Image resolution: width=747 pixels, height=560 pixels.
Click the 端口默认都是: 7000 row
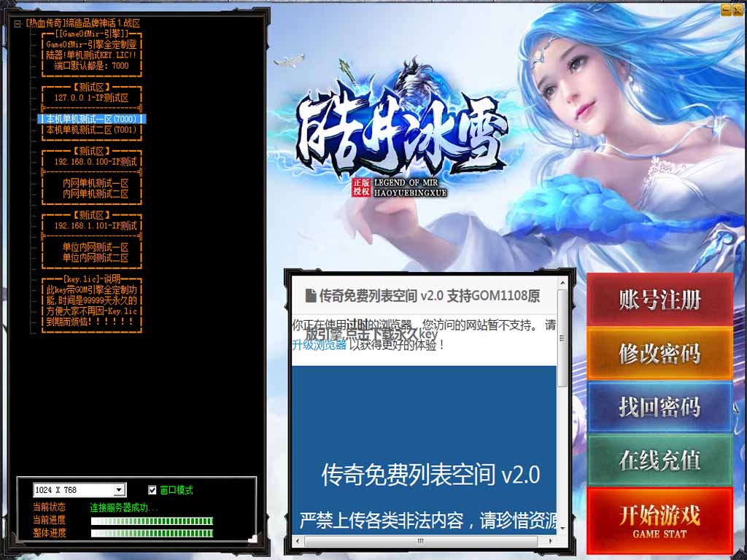[91, 66]
